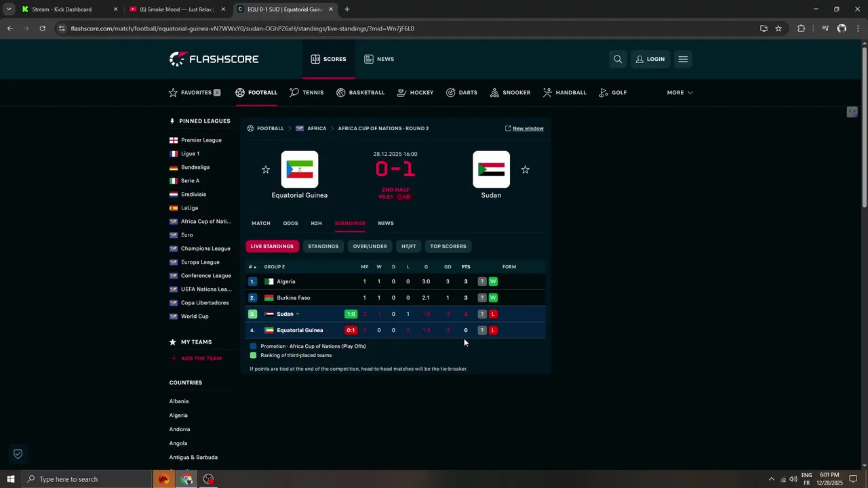Open Albania in countries list
Viewport: 868px width, 488px height.
(x=179, y=401)
